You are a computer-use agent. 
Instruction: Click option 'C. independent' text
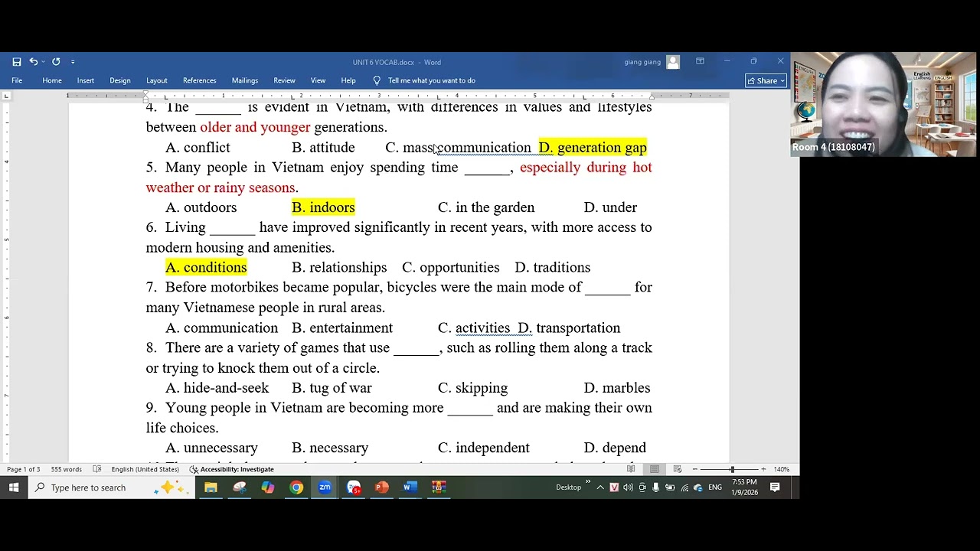pos(484,448)
